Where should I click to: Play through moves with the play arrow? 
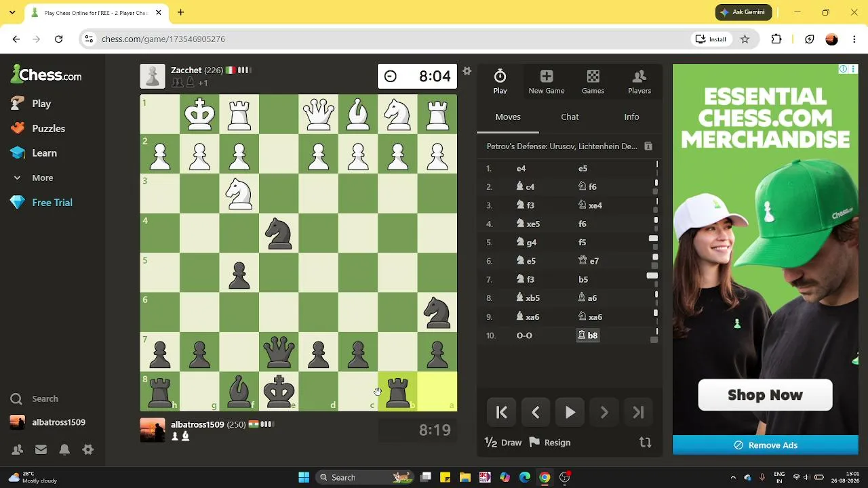(x=570, y=412)
